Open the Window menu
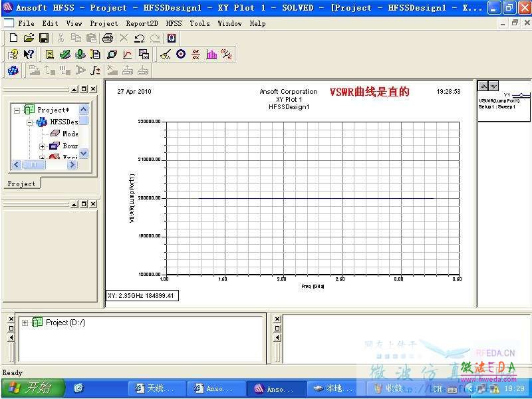The width and height of the screenshot is (532, 399). [x=229, y=23]
